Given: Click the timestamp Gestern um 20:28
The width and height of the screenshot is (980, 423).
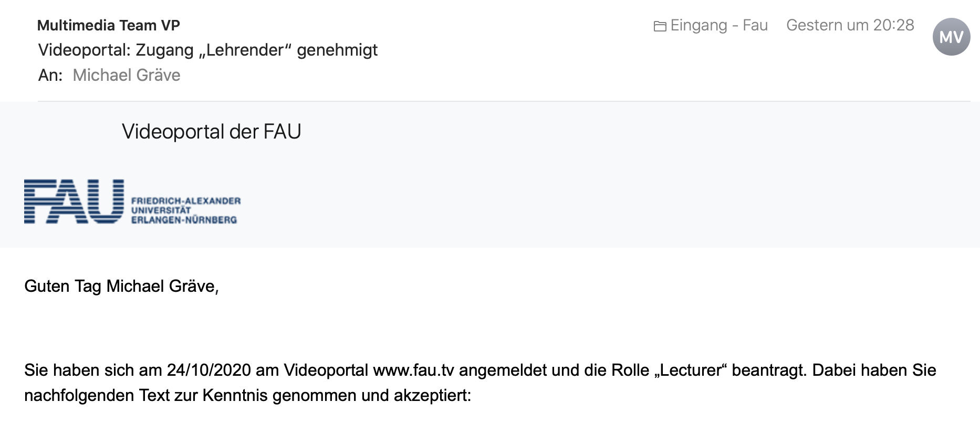Looking at the screenshot, I should pyautogui.click(x=850, y=25).
